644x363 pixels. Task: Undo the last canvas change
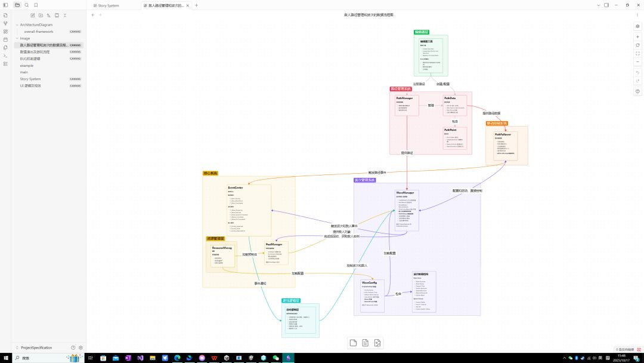[637, 72]
